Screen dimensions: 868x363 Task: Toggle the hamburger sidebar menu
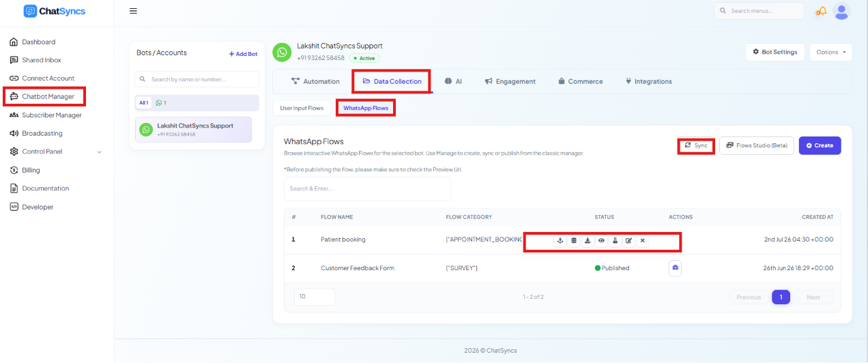pyautogui.click(x=133, y=11)
